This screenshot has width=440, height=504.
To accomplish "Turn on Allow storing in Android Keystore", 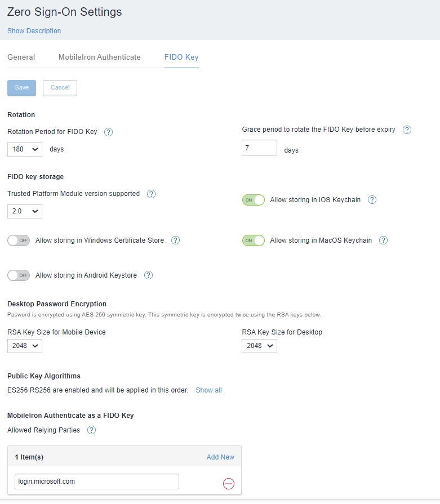I will click(x=19, y=275).
